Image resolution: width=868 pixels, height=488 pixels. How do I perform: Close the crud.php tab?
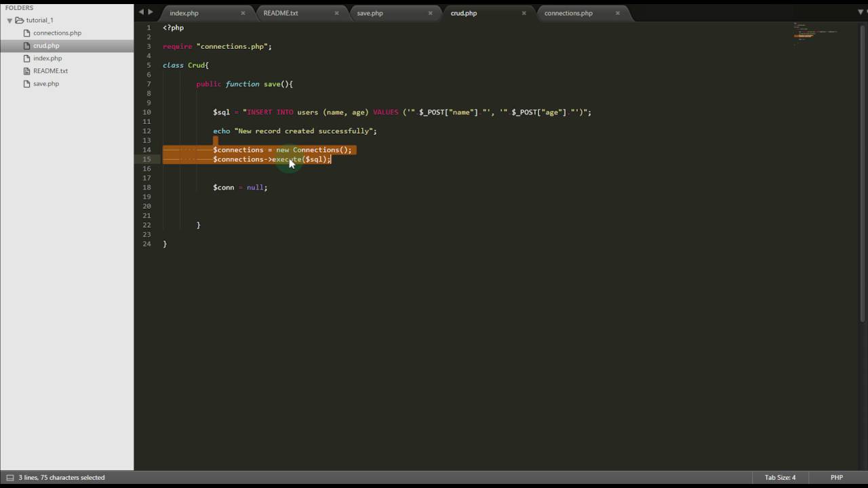524,13
